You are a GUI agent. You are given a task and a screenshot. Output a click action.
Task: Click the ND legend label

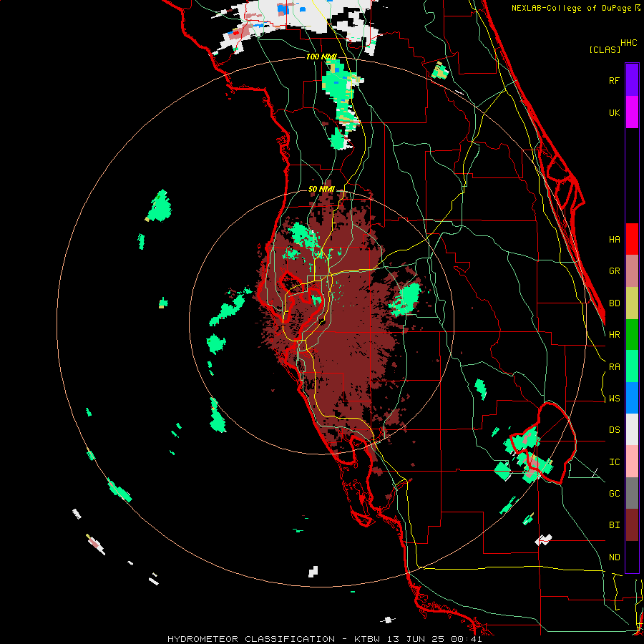614,557
